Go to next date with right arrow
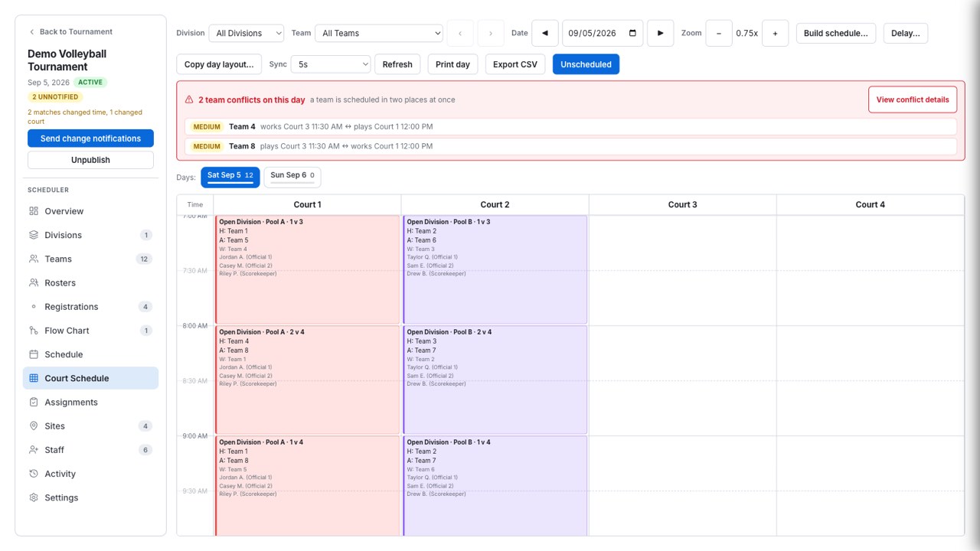The height and width of the screenshot is (551, 980). (661, 33)
